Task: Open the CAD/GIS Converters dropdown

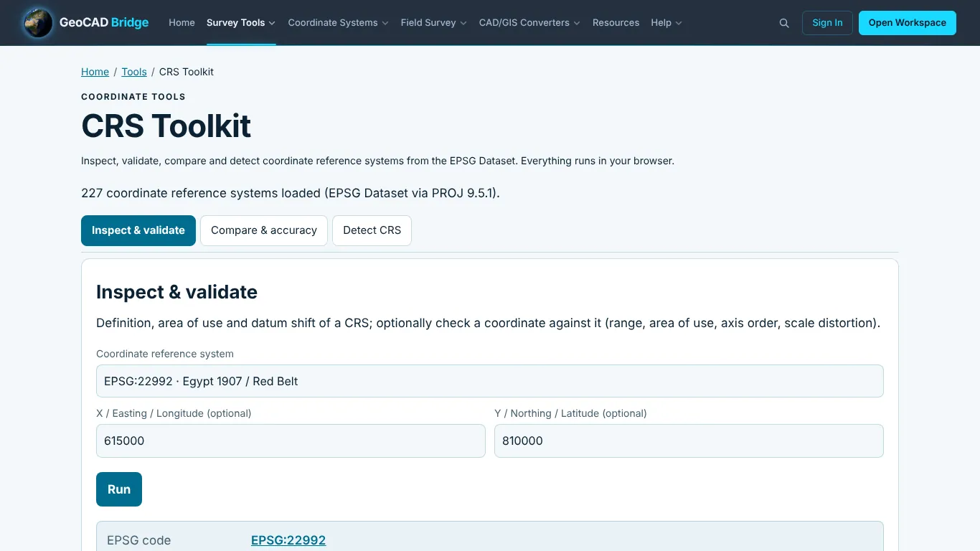Action: (x=529, y=23)
